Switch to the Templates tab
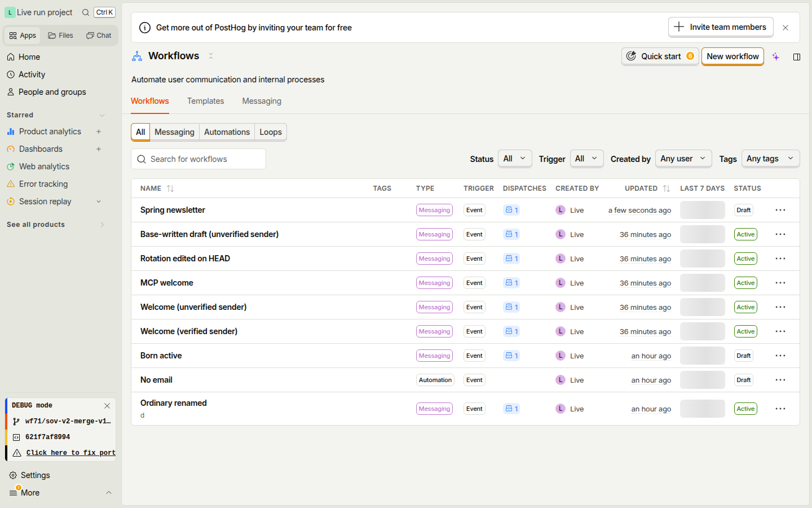Image resolution: width=812 pixels, height=508 pixels. 205,101
